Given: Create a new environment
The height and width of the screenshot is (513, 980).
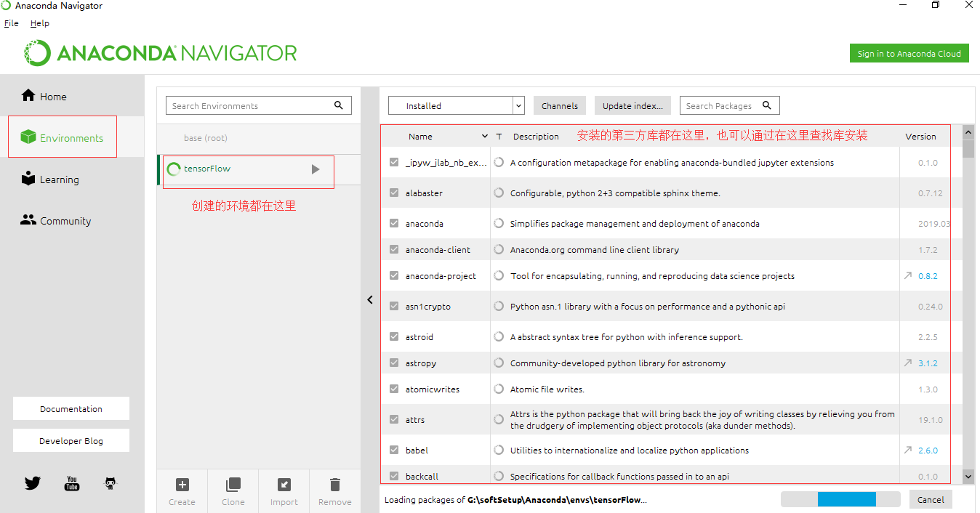Looking at the screenshot, I should tap(182, 491).
